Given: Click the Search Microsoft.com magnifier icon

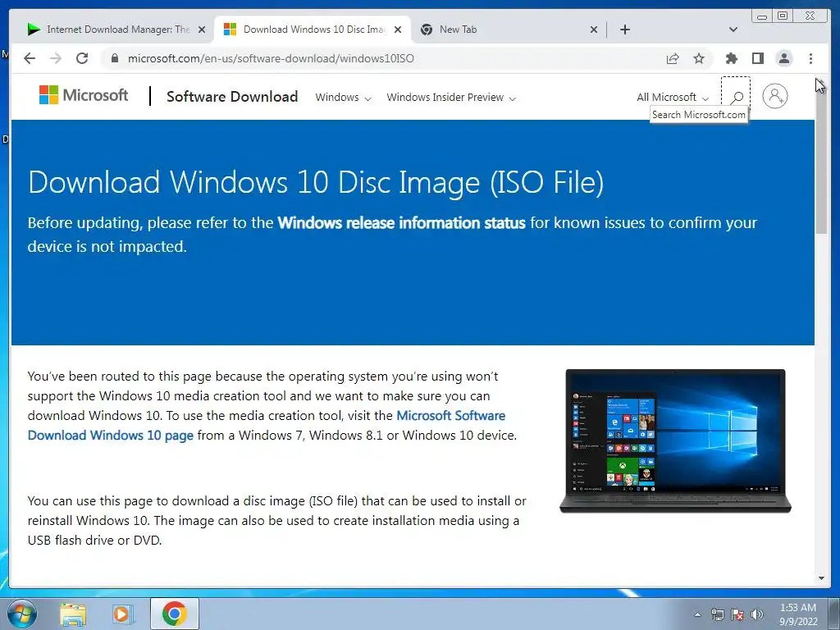Looking at the screenshot, I should 737,97.
